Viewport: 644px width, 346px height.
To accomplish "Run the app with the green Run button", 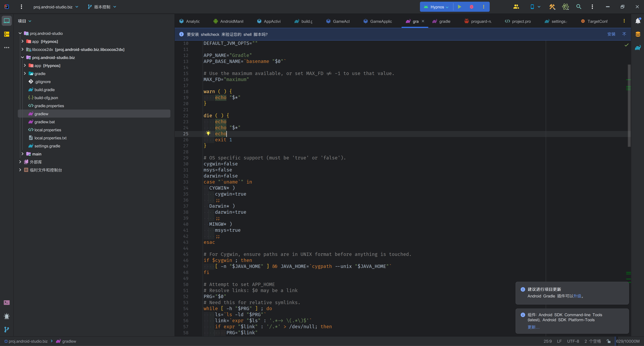I will point(460,7).
